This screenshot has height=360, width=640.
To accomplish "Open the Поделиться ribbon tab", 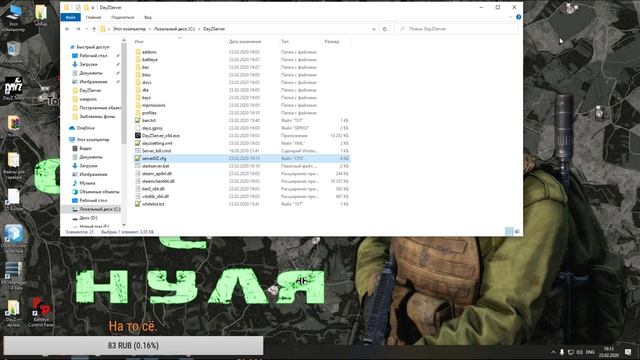I will 122,17.
